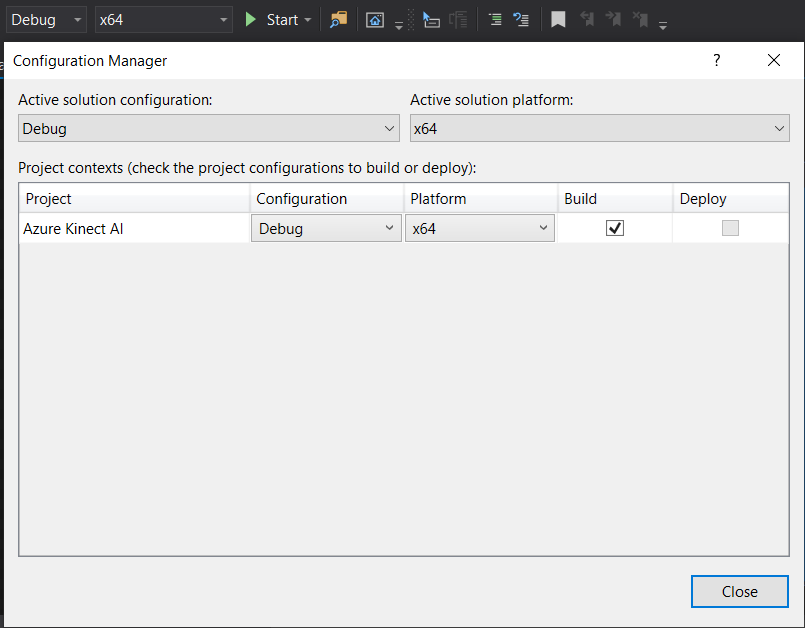Click the home window icon in the toolbar
Image resolution: width=805 pixels, height=628 pixels.
(375, 20)
